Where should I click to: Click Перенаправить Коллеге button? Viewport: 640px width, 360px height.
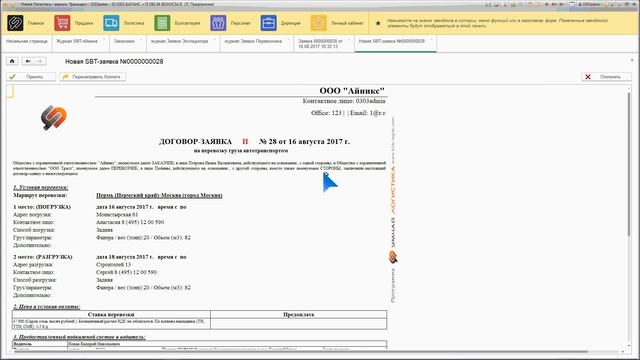pyautogui.click(x=93, y=77)
